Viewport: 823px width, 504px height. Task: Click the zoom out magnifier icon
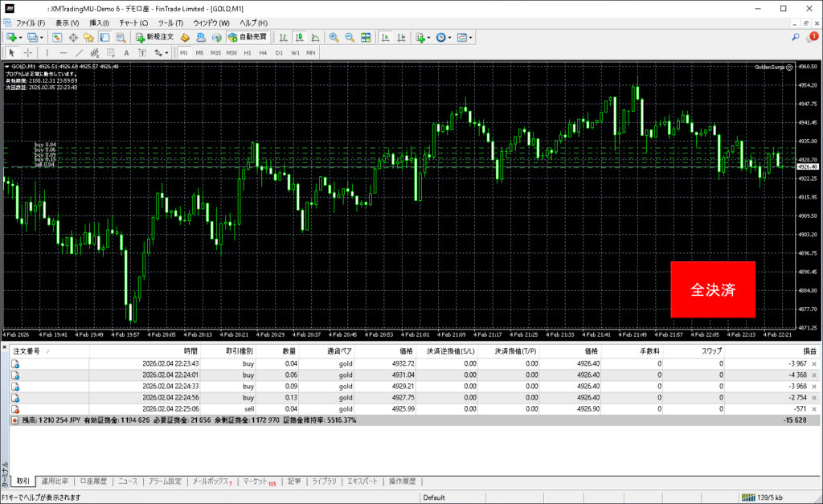pyautogui.click(x=350, y=38)
